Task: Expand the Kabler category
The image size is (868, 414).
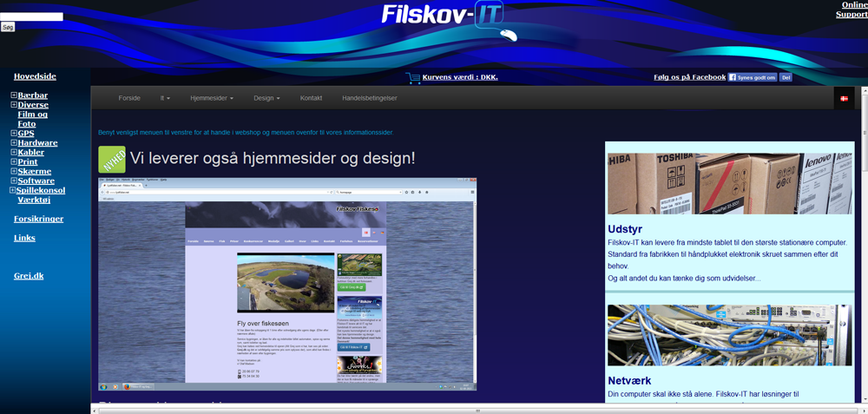Action: click(14, 152)
